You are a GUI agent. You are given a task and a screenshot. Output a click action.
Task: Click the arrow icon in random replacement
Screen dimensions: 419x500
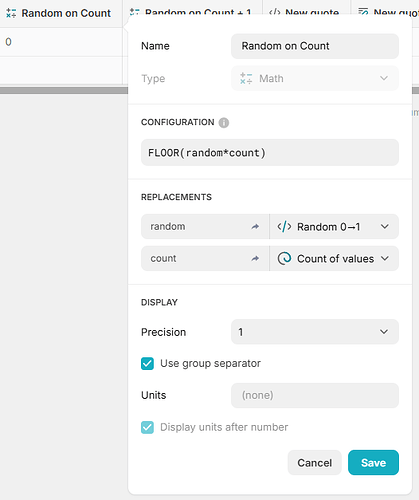tap(255, 227)
